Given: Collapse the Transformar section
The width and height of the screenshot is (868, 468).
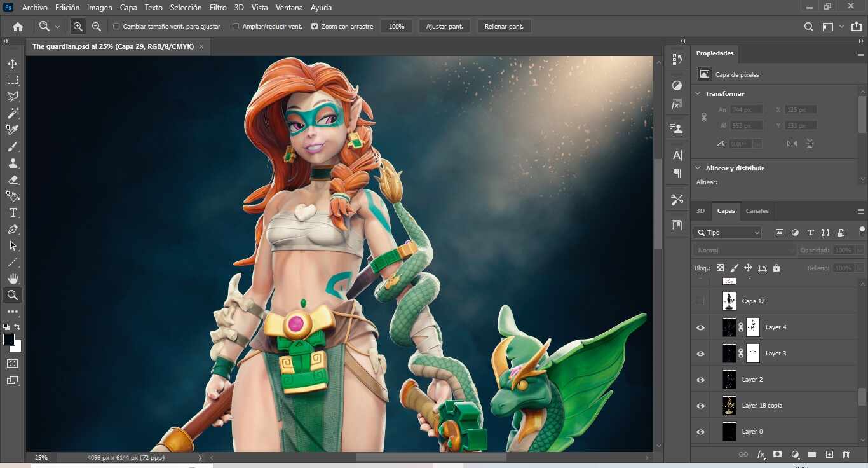Looking at the screenshot, I should point(698,93).
